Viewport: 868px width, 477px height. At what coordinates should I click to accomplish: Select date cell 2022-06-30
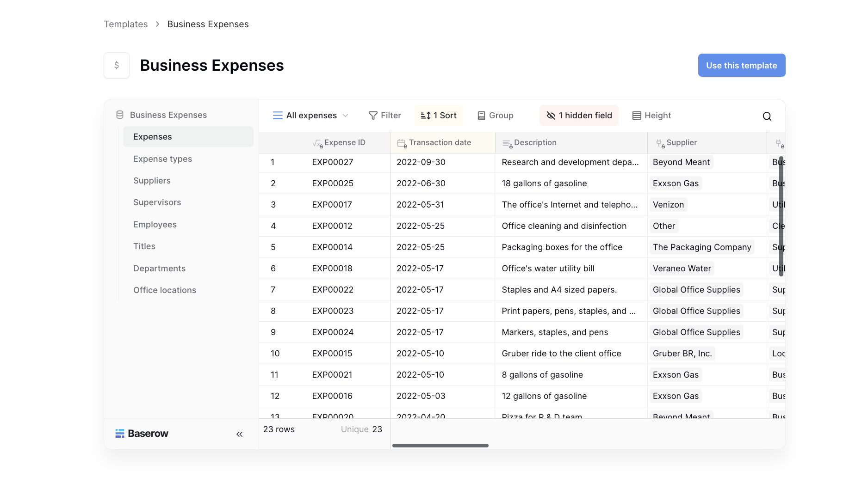point(443,183)
